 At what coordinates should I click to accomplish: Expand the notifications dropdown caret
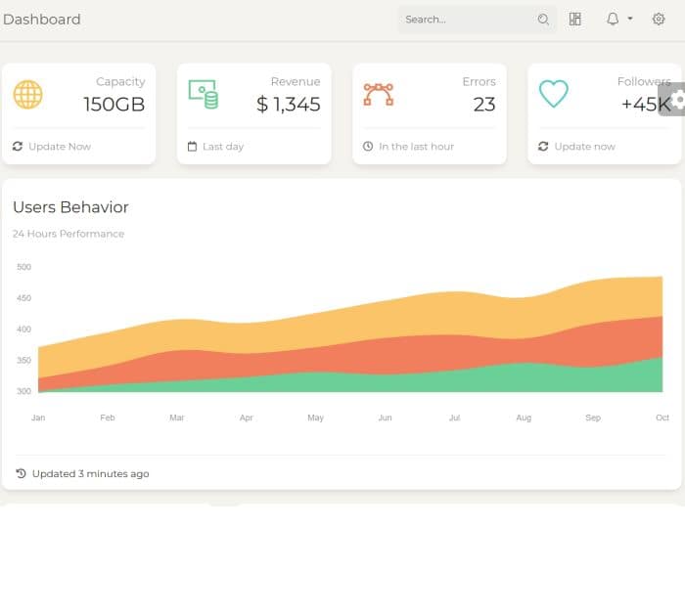click(630, 20)
